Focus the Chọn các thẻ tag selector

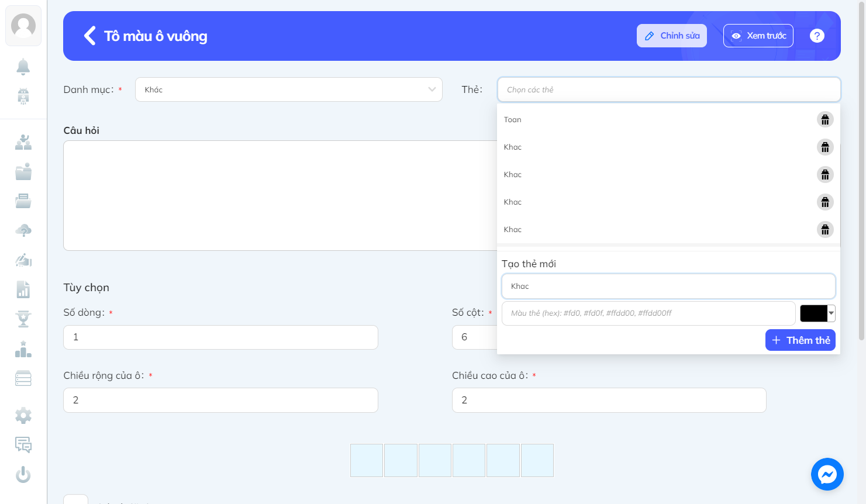tap(669, 89)
